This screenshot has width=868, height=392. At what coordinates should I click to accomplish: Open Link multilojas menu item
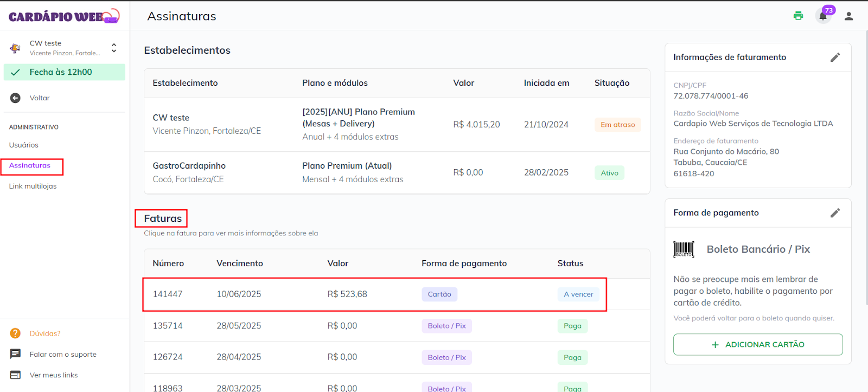[33, 187]
